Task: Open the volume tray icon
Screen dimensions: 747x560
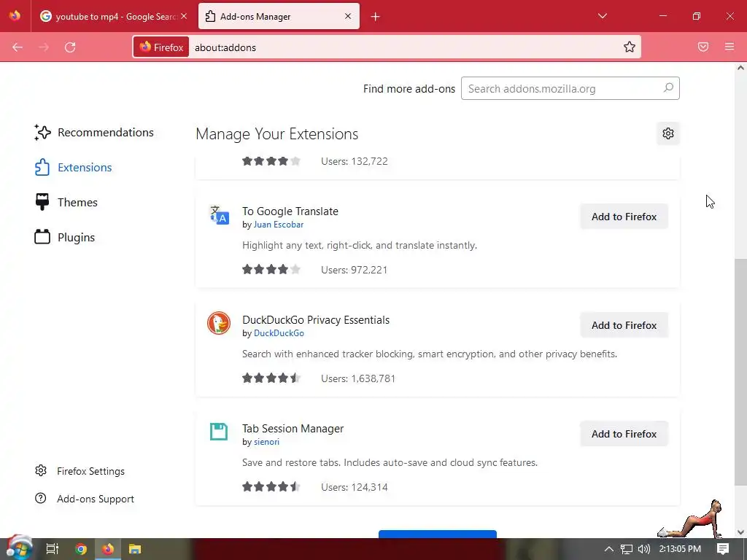Action: pos(643,549)
